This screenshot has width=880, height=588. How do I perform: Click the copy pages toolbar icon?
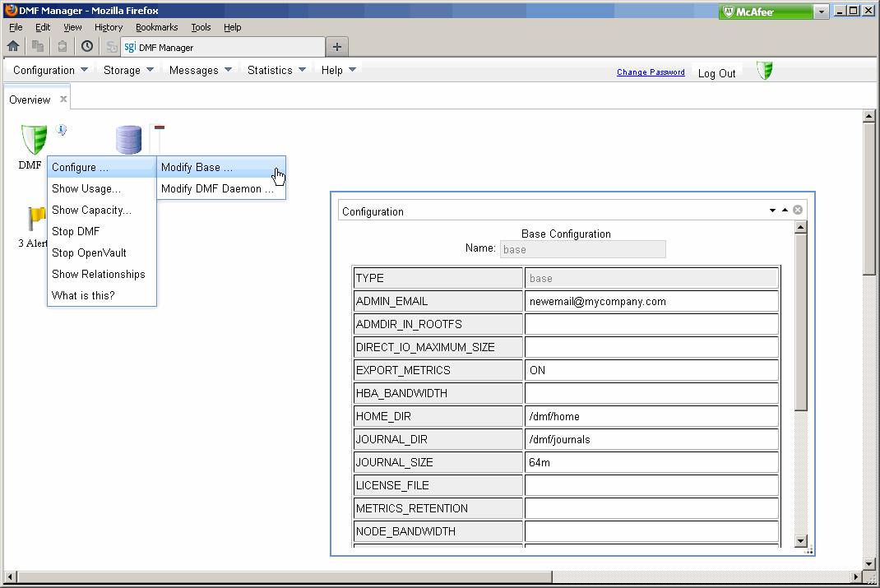tap(38, 47)
